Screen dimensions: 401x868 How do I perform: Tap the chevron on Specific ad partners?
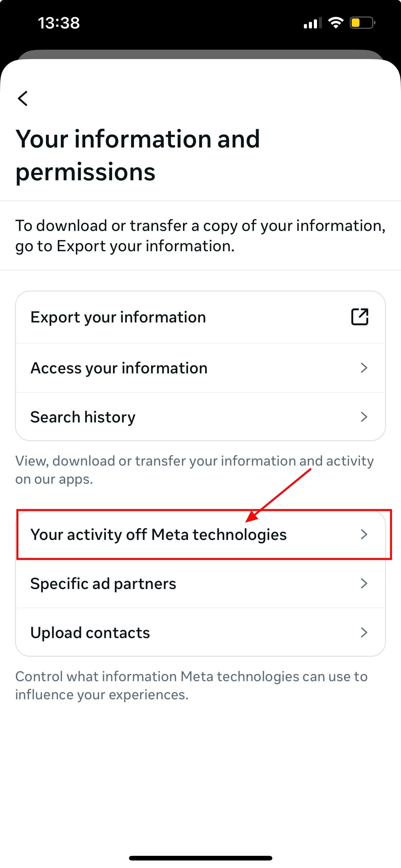click(364, 583)
